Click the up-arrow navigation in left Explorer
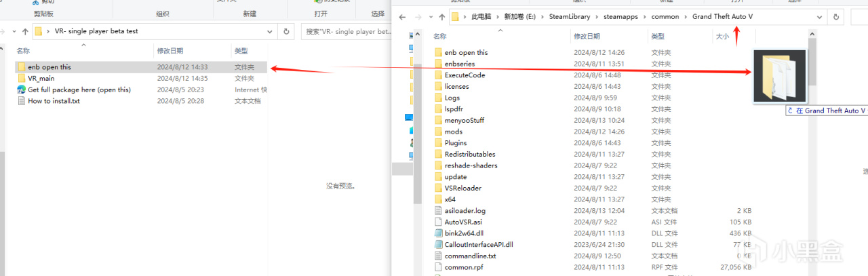 click(x=24, y=31)
